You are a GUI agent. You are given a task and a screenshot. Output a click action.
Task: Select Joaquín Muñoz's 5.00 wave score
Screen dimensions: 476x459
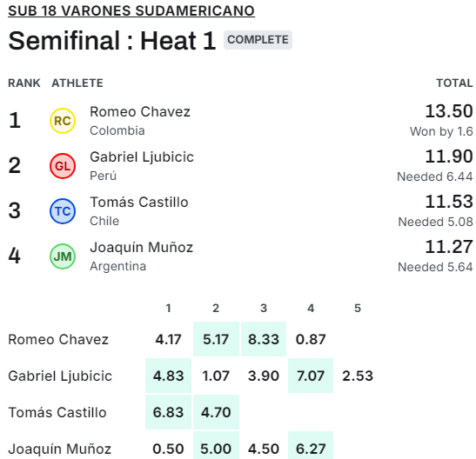216,449
